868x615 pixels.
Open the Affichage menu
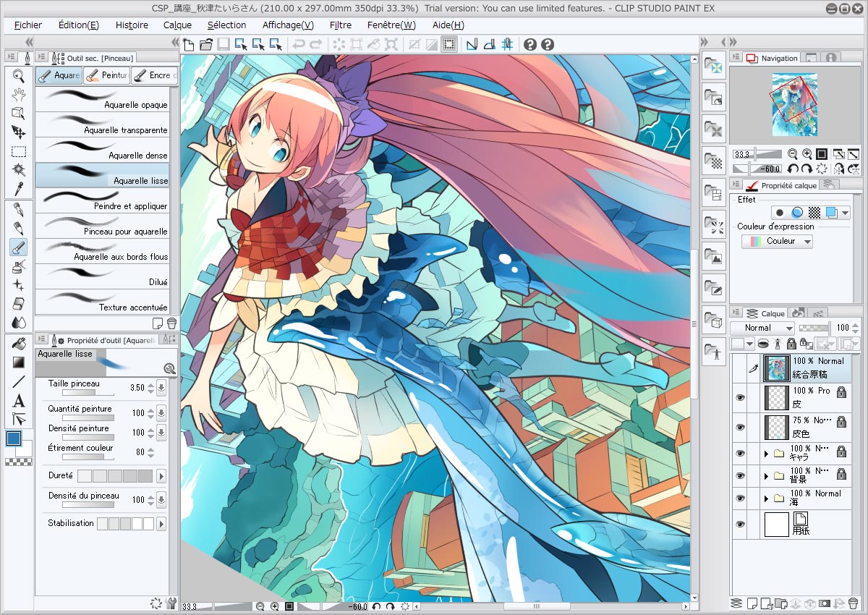(x=286, y=25)
